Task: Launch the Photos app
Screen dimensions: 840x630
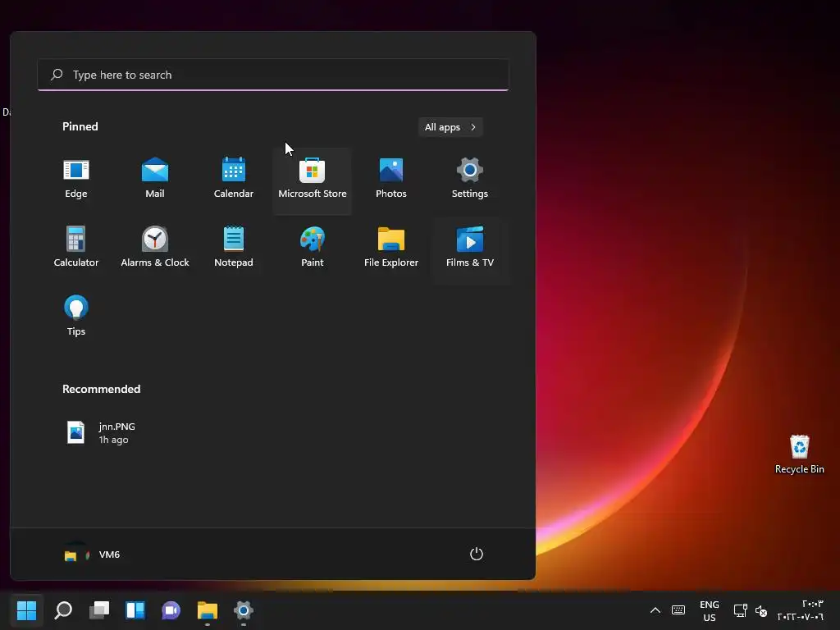Action: click(x=391, y=179)
